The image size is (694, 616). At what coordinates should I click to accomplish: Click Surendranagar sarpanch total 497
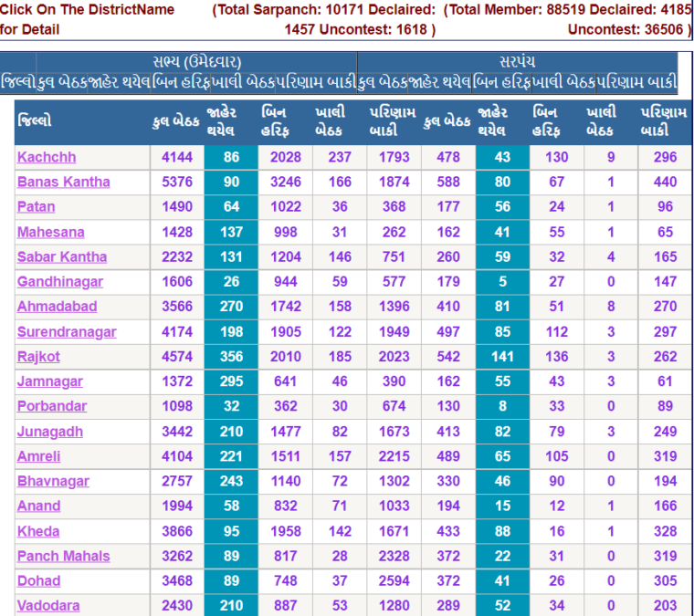click(x=448, y=331)
